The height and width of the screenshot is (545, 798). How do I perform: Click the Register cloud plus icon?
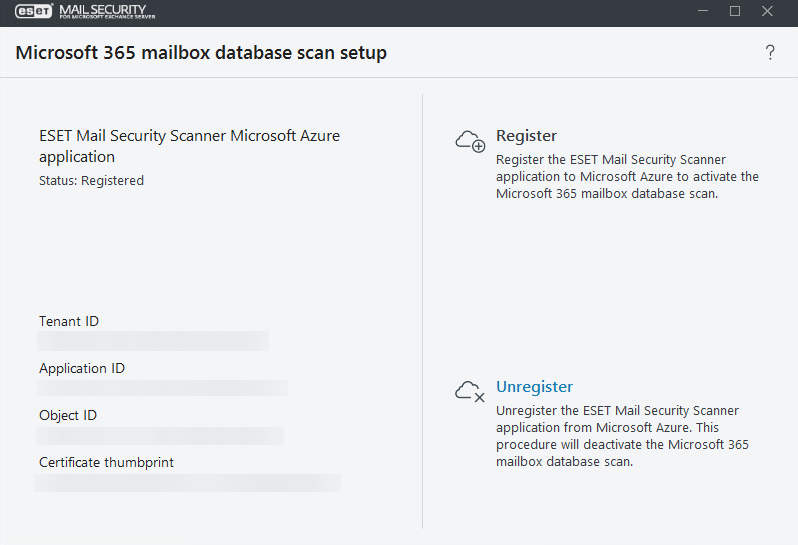coord(469,140)
